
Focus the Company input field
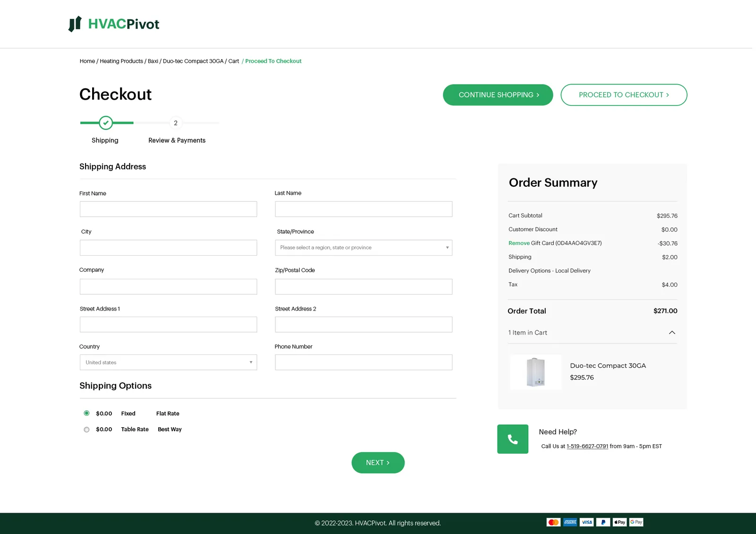(168, 286)
